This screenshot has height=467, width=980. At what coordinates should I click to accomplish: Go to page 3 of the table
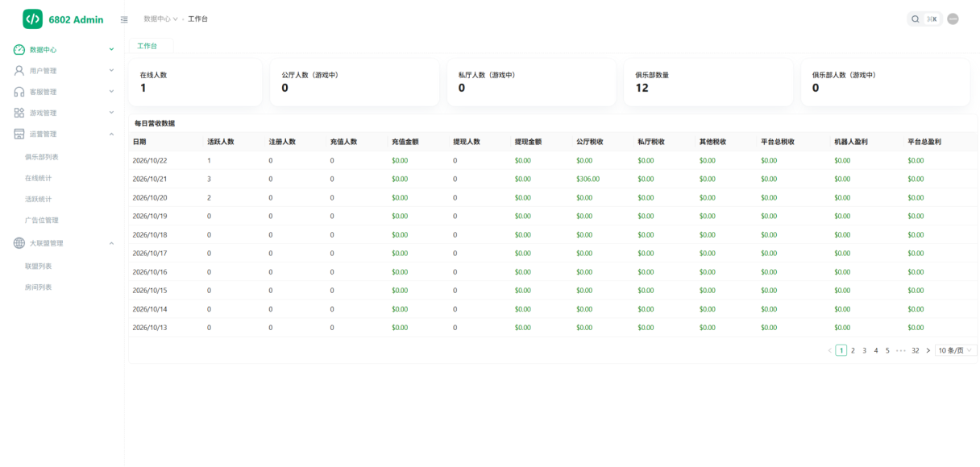865,351
